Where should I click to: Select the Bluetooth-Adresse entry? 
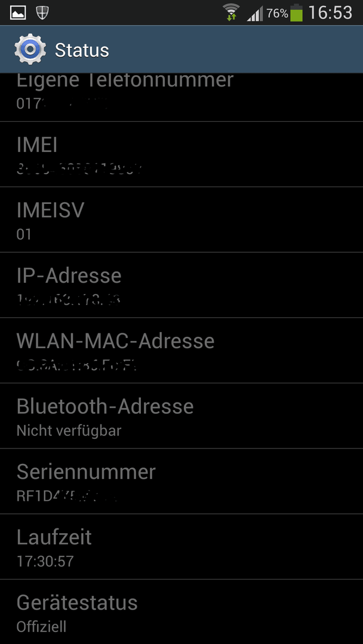[181, 416]
